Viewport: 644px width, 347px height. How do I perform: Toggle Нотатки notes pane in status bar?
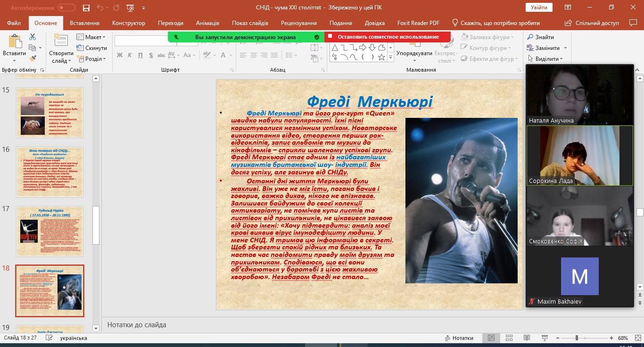pyautogui.click(x=459, y=338)
